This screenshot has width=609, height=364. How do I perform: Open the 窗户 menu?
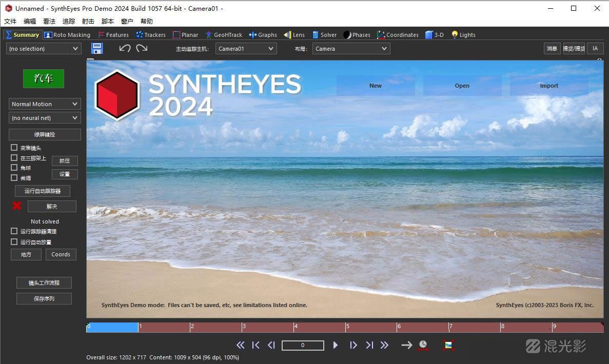(x=127, y=22)
